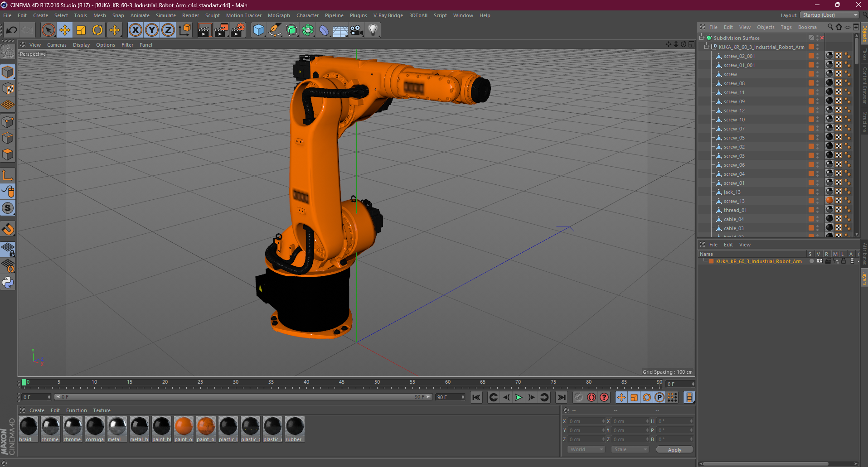Toggle snap enable S icon
Screen dimensions: 868x467
[8, 208]
